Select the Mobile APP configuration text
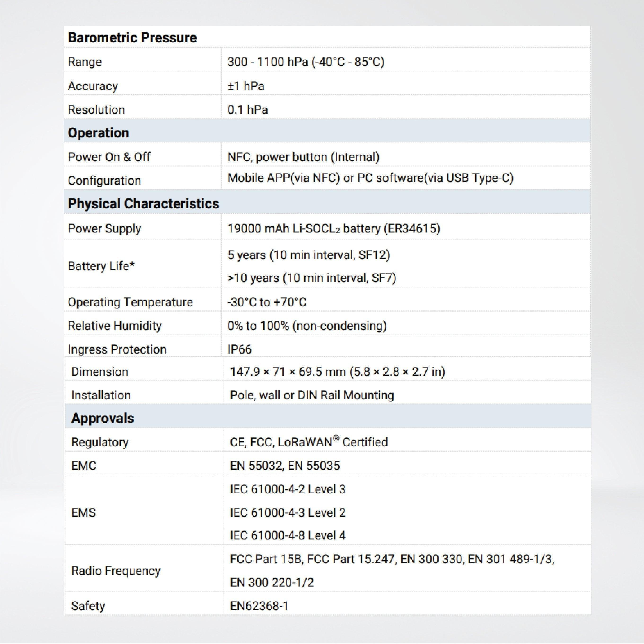The height and width of the screenshot is (644, 644). pyautogui.click(x=370, y=178)
